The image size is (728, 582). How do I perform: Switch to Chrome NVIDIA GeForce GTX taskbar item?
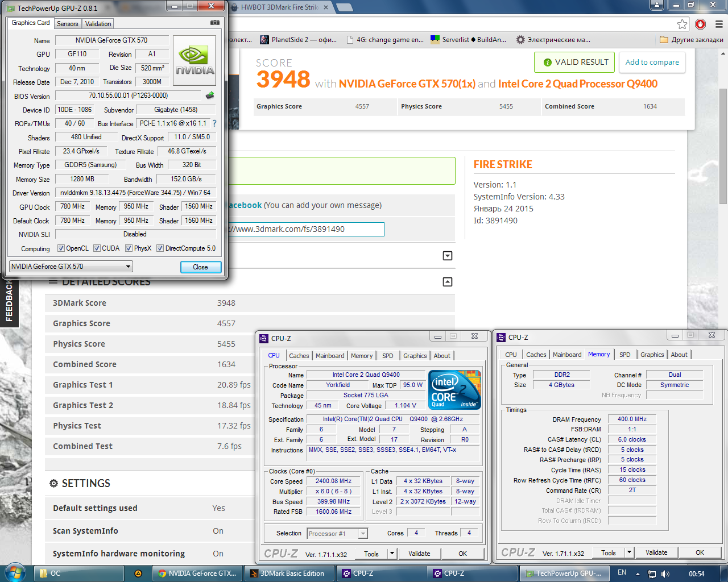(x=198, y=573)
